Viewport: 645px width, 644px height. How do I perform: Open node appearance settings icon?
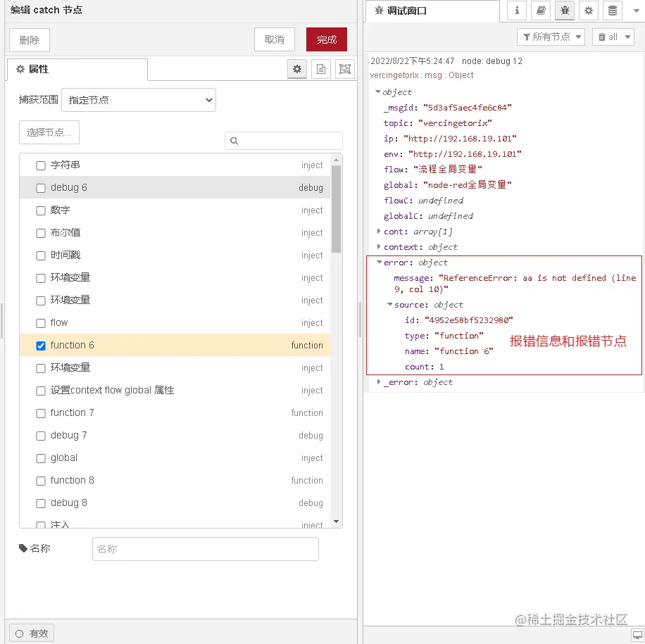345,69
